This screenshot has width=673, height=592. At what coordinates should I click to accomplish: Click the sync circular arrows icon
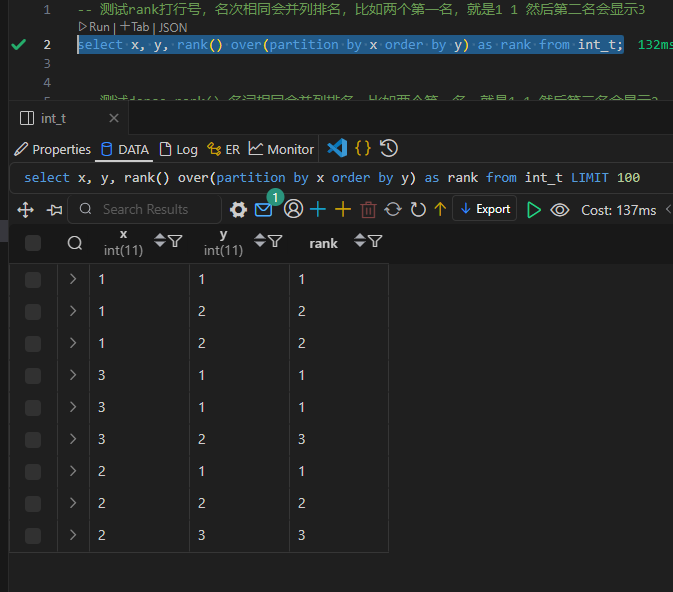click(393, 209)
